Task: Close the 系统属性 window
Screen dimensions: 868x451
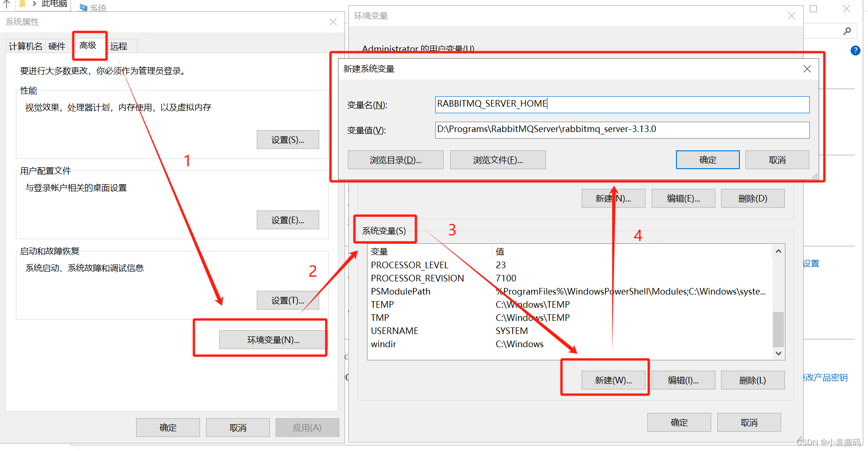Action: coord(333,22)
